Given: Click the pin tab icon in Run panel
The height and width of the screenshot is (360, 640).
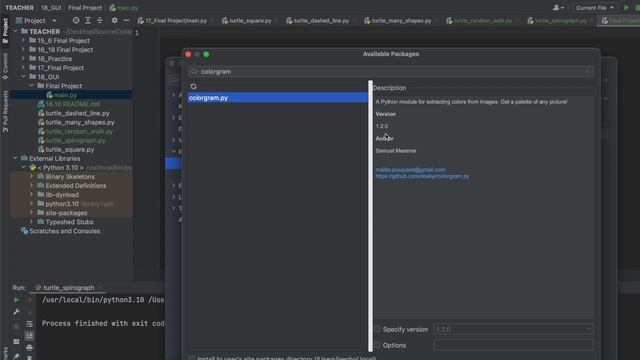Looking at the screenshot, I should tap(16, 356).
